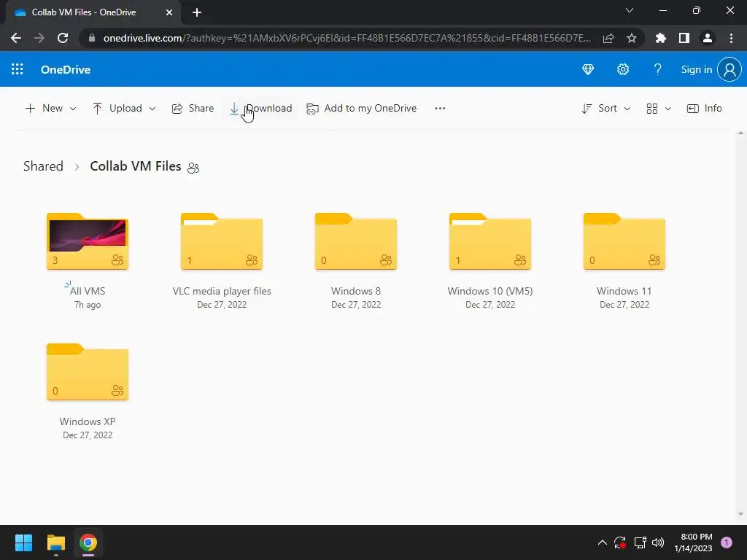This screenshot has height=560, width=747.
Task: Go back in the browser
Action: click(16, 38)
